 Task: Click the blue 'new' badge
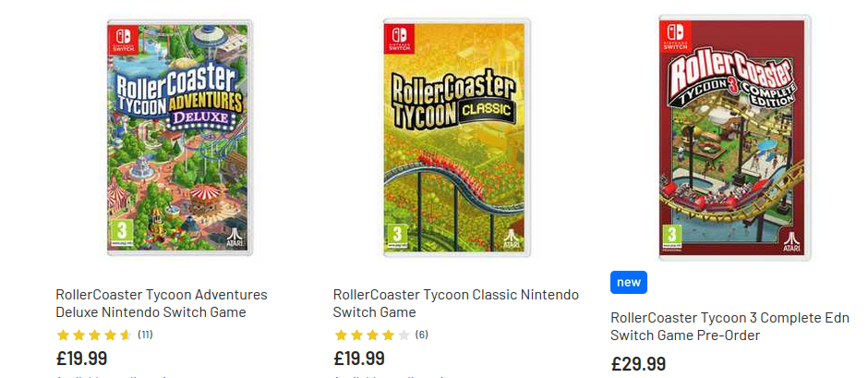click(628, 282)
